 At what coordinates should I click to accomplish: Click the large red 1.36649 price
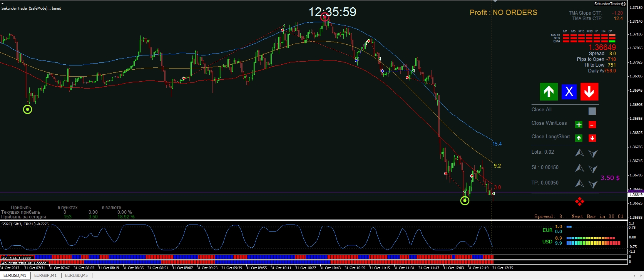[x=602, y=47]
